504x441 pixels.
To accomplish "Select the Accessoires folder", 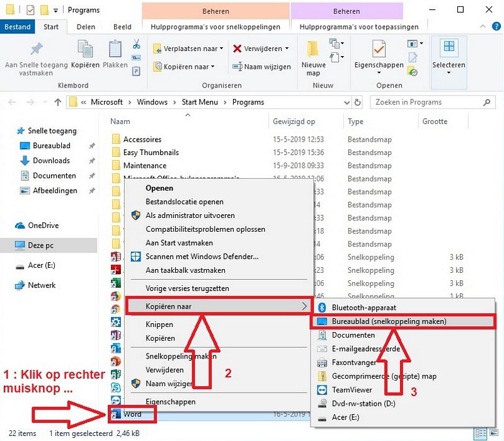I will click(142, 139).
